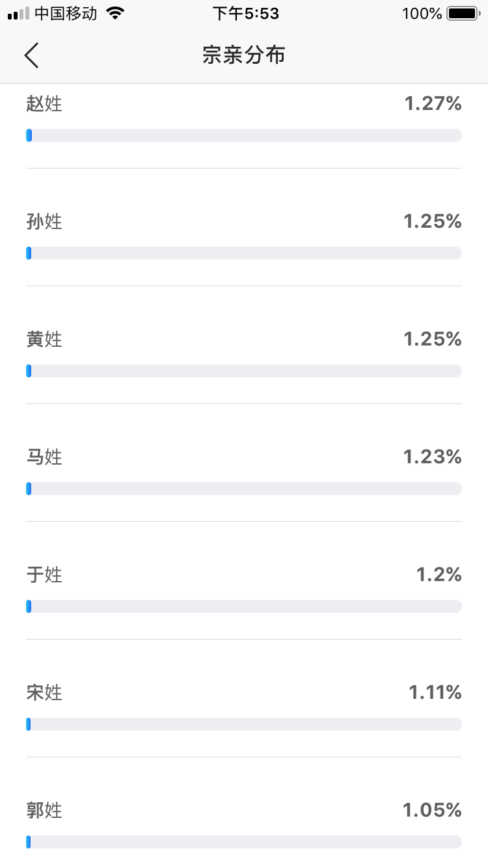Select the 赵姓 surname label

(44, 103)
